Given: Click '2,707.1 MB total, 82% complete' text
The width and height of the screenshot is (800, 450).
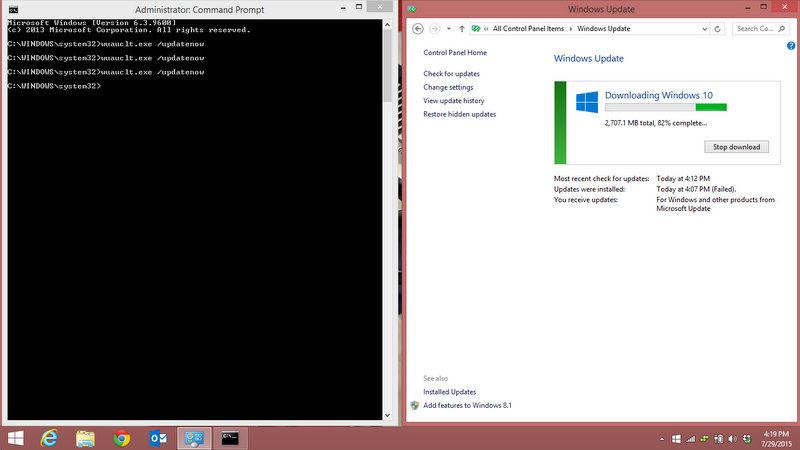Looking at the screenshot, I should [x=656, y=123].
